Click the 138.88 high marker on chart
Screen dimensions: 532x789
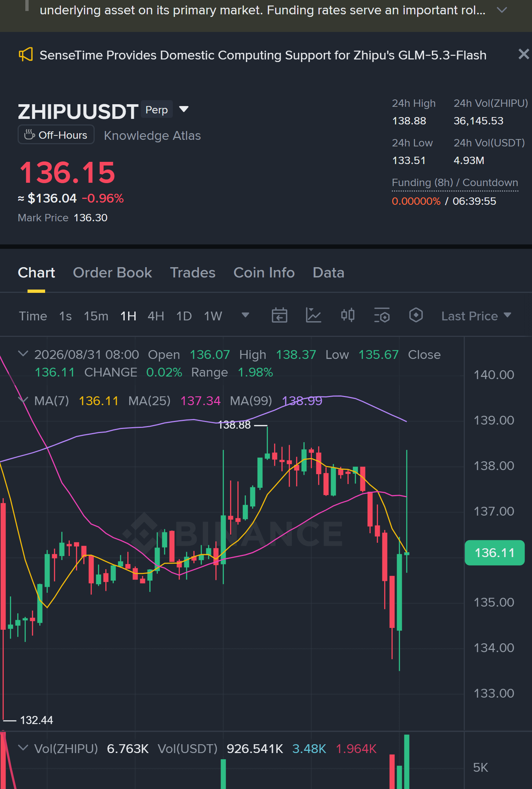click(234, 425)
